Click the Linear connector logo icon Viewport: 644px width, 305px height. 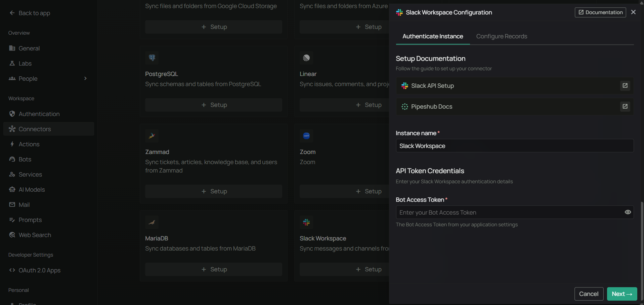306,58
